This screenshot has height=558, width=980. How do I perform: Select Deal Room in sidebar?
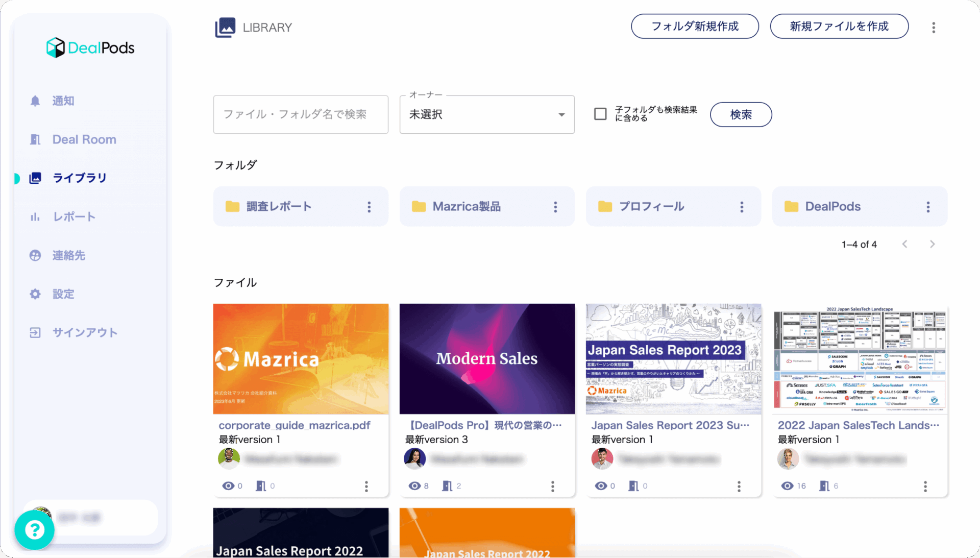pyautogui.click(x=84, y=139)
